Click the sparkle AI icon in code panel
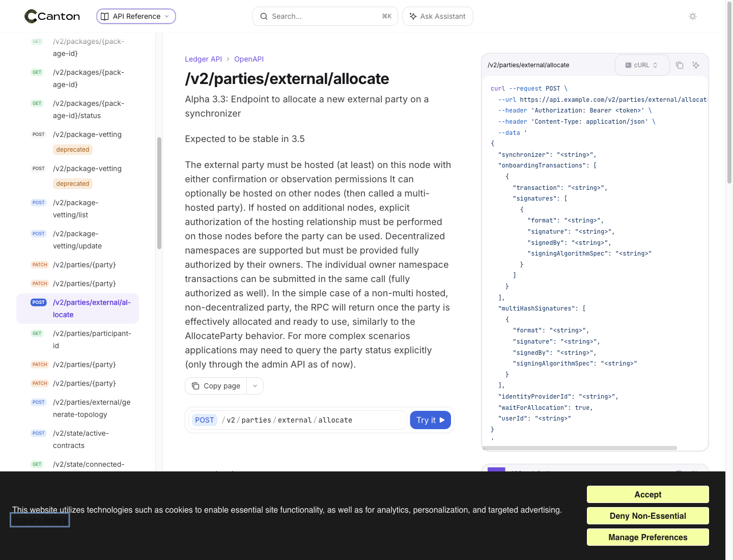The width and height of the screenshot is (733, 560). [696, 65]
